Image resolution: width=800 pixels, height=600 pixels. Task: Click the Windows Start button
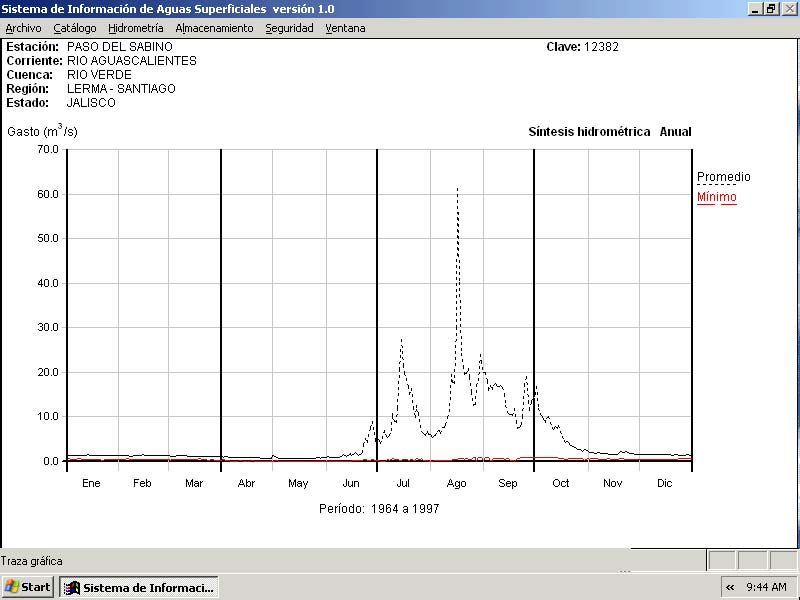[28, 587]
